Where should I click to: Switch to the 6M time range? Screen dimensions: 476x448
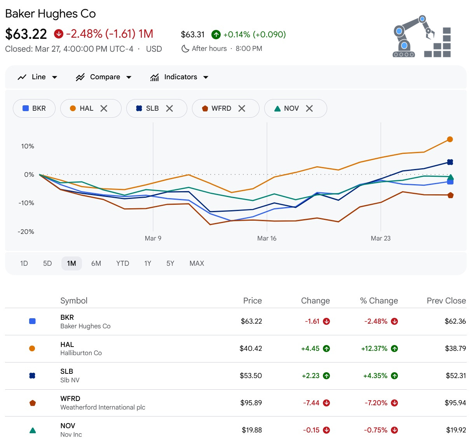point(96,263)
